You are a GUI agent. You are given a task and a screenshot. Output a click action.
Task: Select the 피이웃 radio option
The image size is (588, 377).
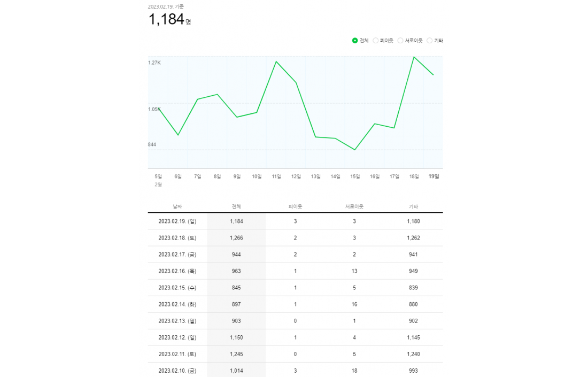click(x=376, y=41)
